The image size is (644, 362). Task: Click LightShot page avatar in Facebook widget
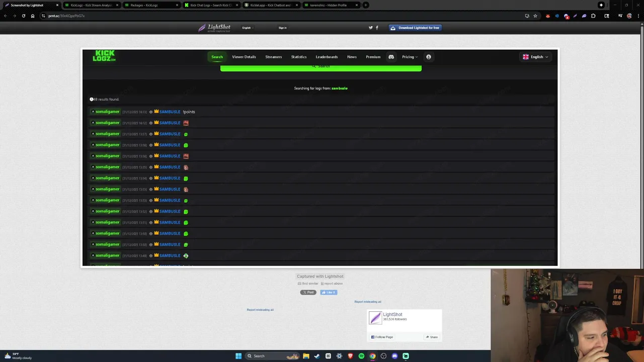pos(375,318)
